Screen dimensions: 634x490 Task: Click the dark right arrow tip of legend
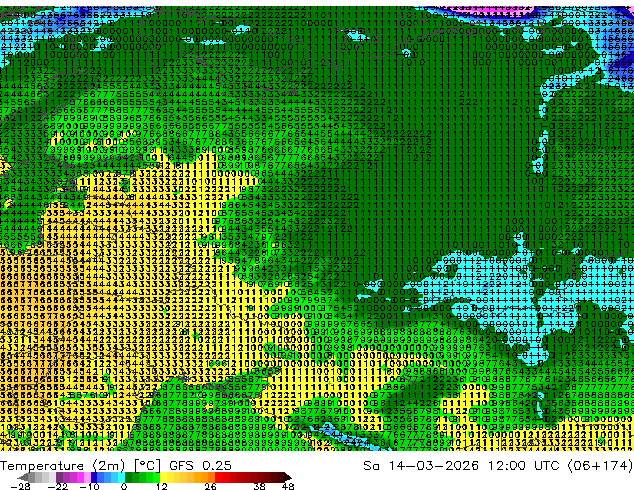click(x=287, y=477)
